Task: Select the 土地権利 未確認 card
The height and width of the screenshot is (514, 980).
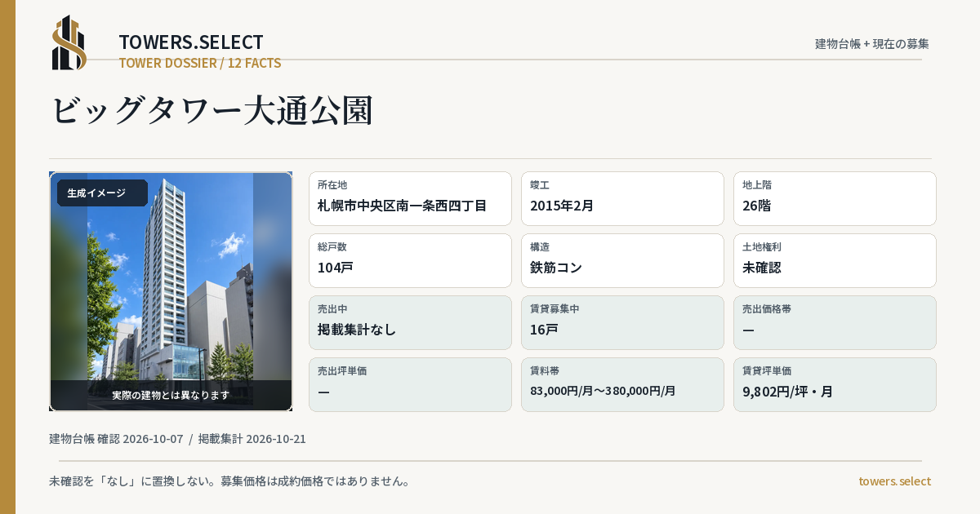Action: [835, 260]
